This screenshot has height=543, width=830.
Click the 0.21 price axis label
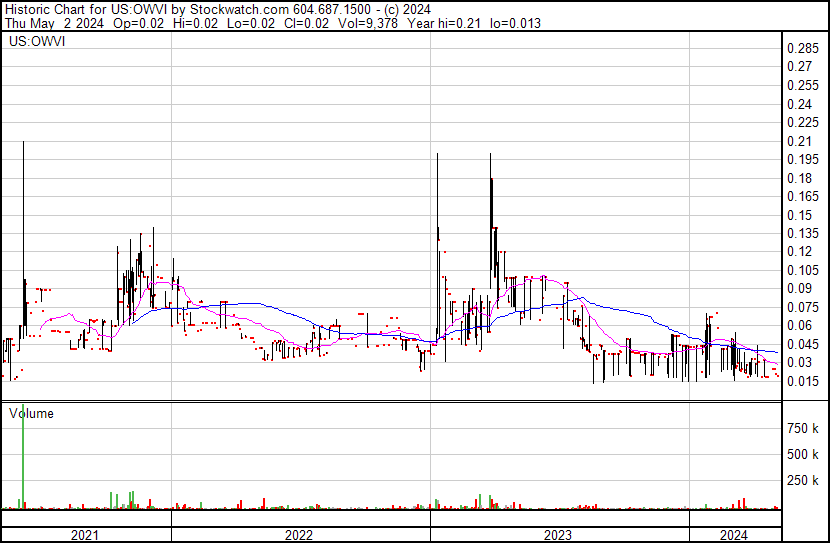click(798, 141)
